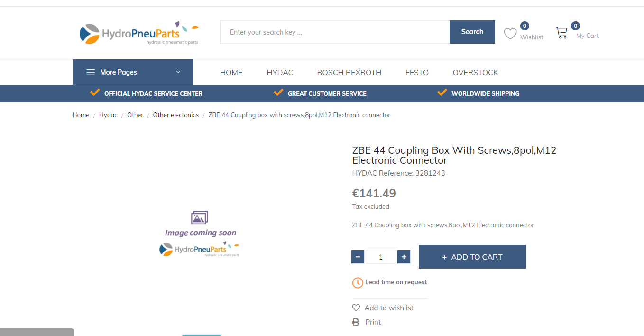This screenshot has width=644, height=336.
Task: Click the OFFICIAL HYDAC SERVICE CENTER banner text
Action: [153, 93]
